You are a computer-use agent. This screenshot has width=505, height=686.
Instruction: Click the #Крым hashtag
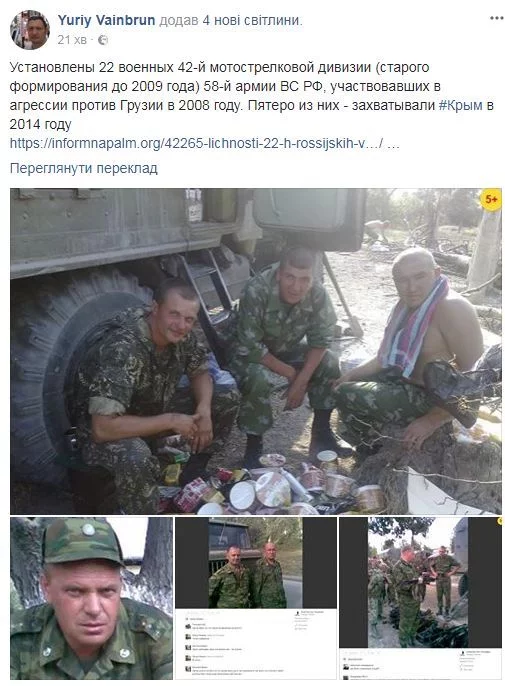click(460, 105)
